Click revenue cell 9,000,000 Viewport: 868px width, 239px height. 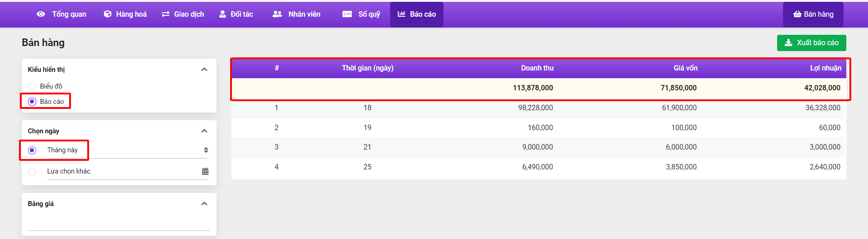coord(538,147)
